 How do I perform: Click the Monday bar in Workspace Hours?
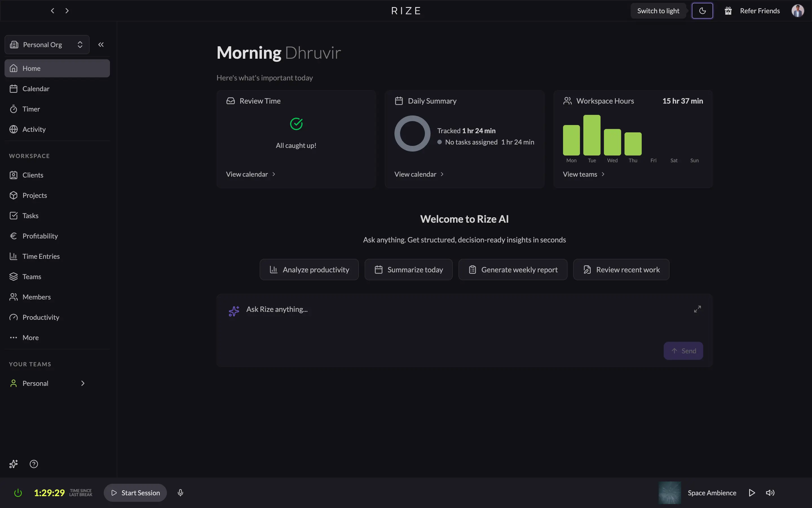(x=572, y=140)
